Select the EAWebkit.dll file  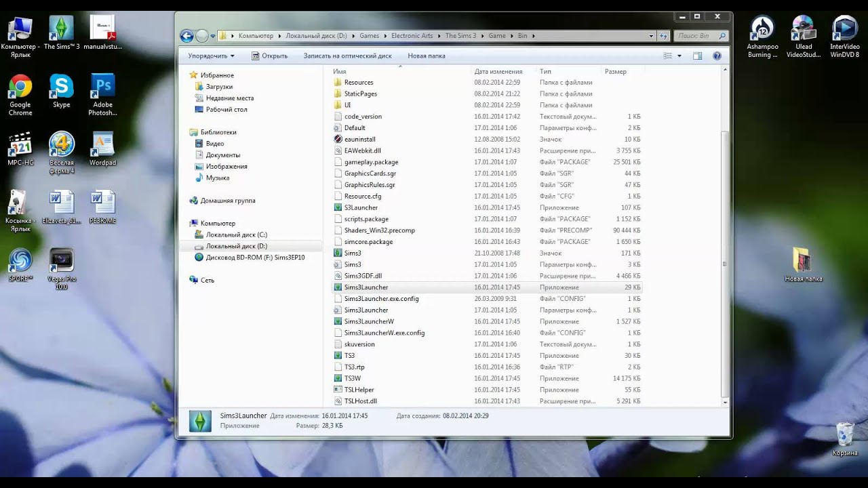tap(362, 150)
